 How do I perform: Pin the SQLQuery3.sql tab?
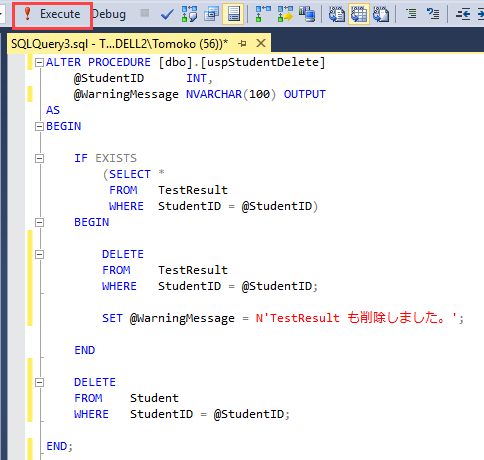[243, 44]
